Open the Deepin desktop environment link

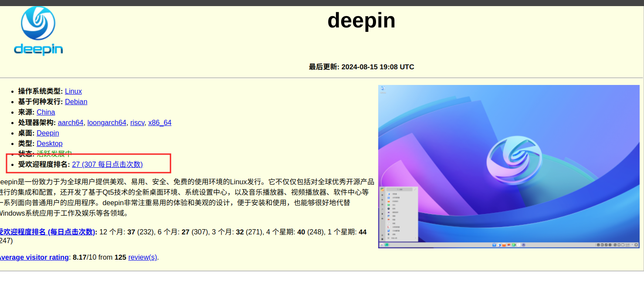tap(48, 133)
